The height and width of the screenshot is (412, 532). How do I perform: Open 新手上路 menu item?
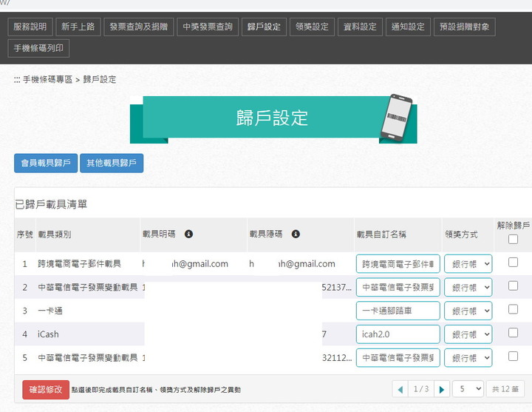tap(78, 27)
